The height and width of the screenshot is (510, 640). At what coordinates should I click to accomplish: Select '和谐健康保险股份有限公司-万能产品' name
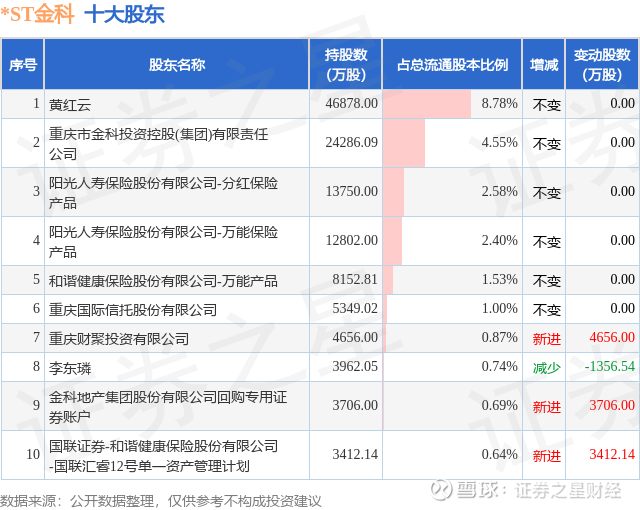[x=163, y=281]
